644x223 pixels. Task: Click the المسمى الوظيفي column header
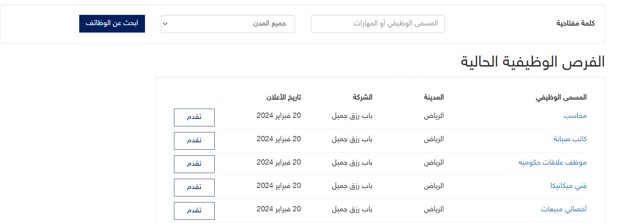[x=561, y=97]
